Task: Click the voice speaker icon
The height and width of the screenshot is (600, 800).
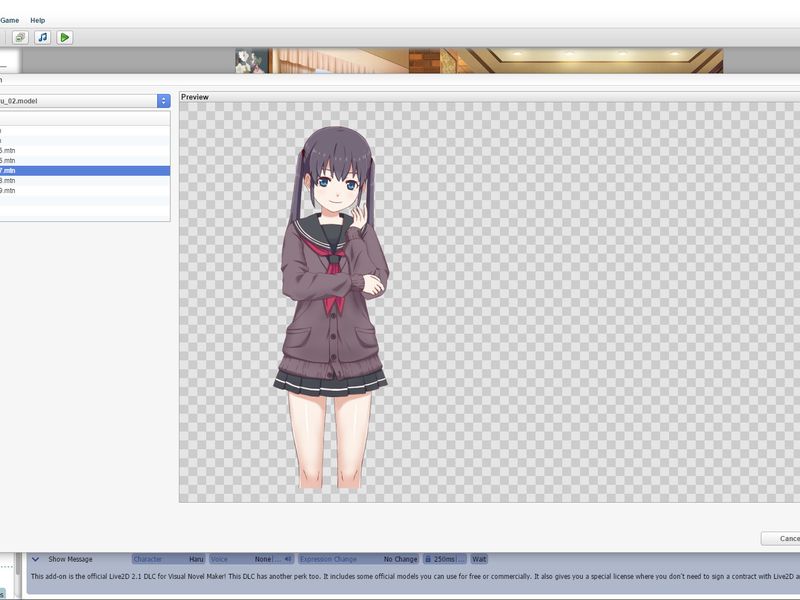Action: click(x=288, y=559)
